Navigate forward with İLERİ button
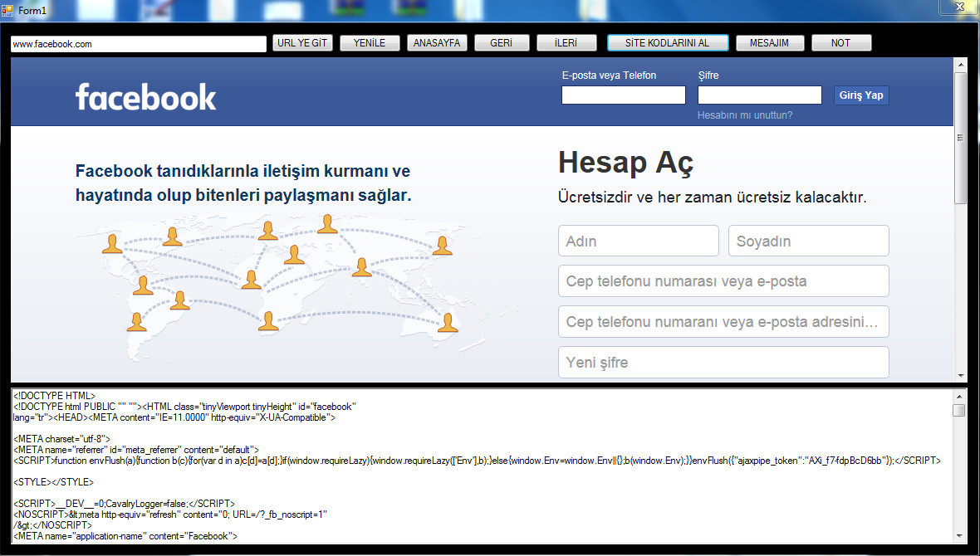This screenshot has height=556, width=980. [x=566, y=43]
